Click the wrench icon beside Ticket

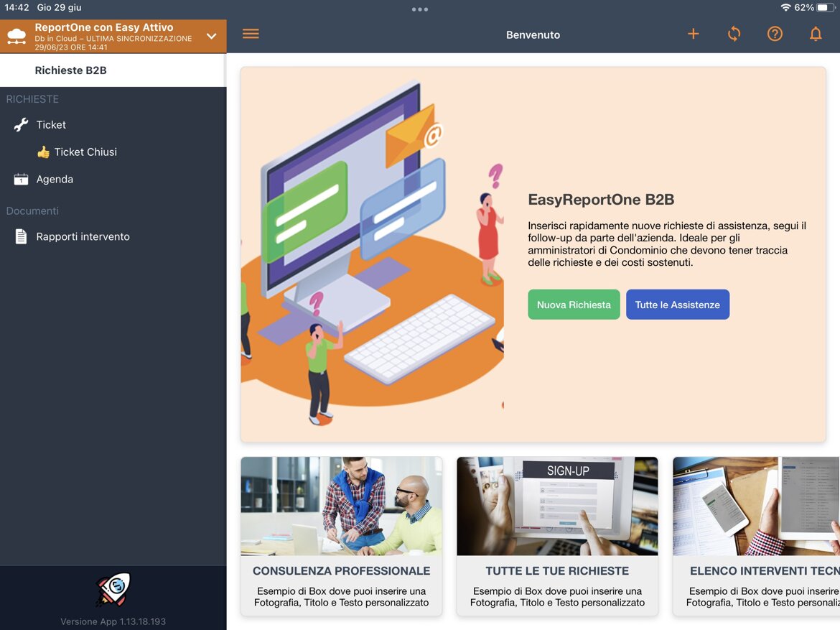21,125
